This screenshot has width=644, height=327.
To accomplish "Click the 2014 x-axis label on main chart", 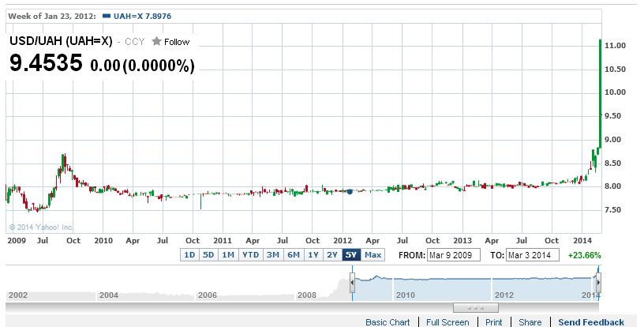I will coord(582,241).
